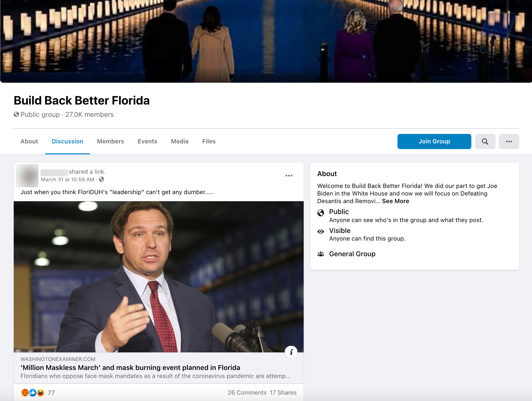The image size is (532, 401).
Task: Click the search magnifier icon button
Action: point(485,141)
